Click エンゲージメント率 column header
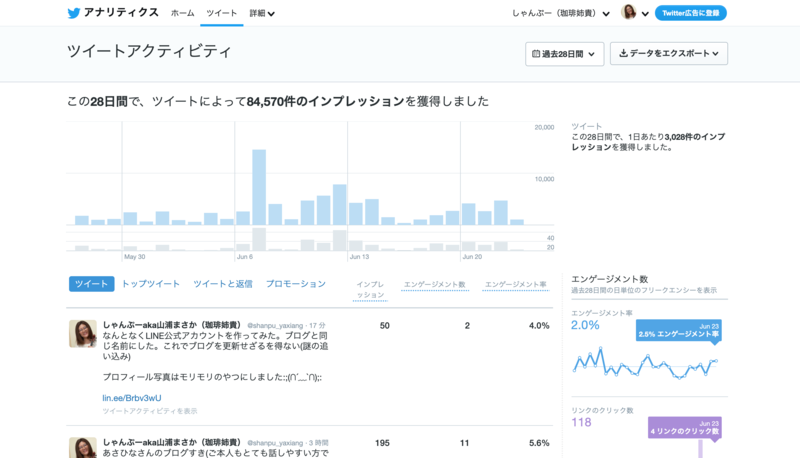The width and height of the screenshot is (800, 458). pos(515,285)
